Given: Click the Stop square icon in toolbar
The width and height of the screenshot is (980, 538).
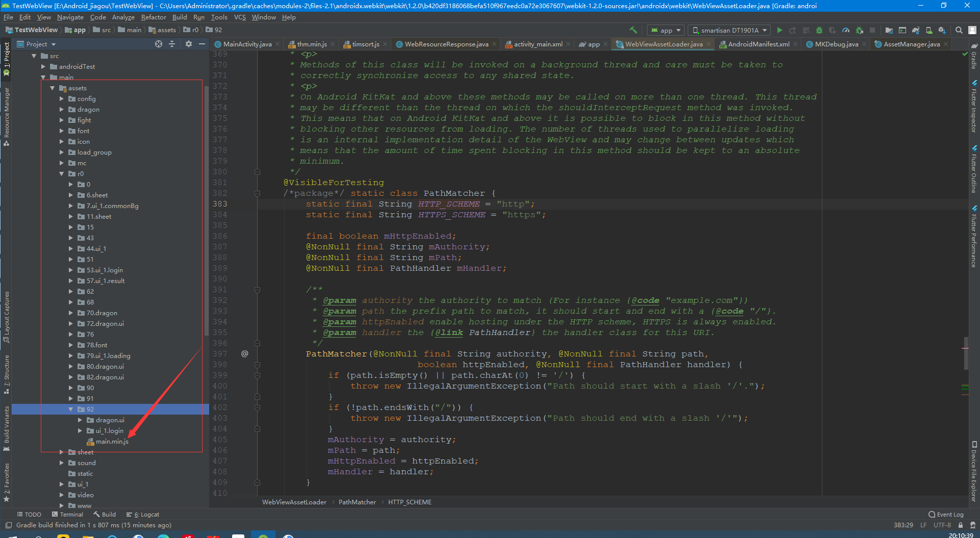Looking at the screenshot, I should (872, 30).
